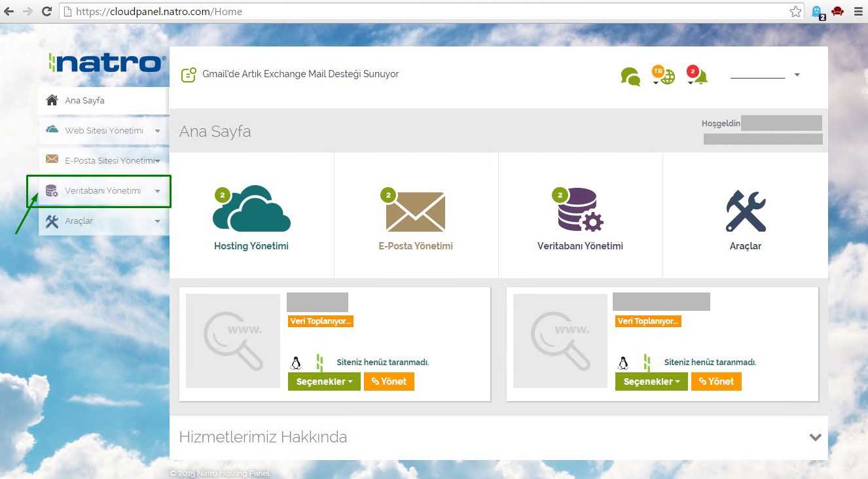
Task: Click the Natro logo
Action: click(x=107, y=63)
